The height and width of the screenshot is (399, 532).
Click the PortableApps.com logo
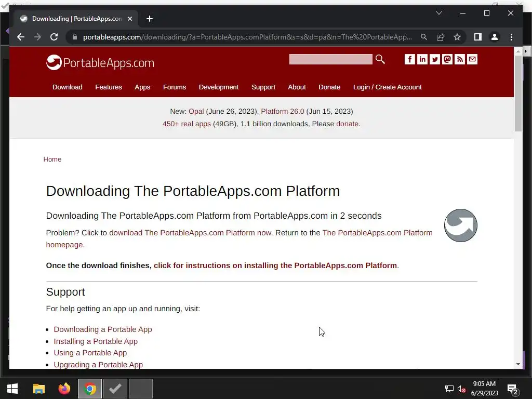coord(100,62)
